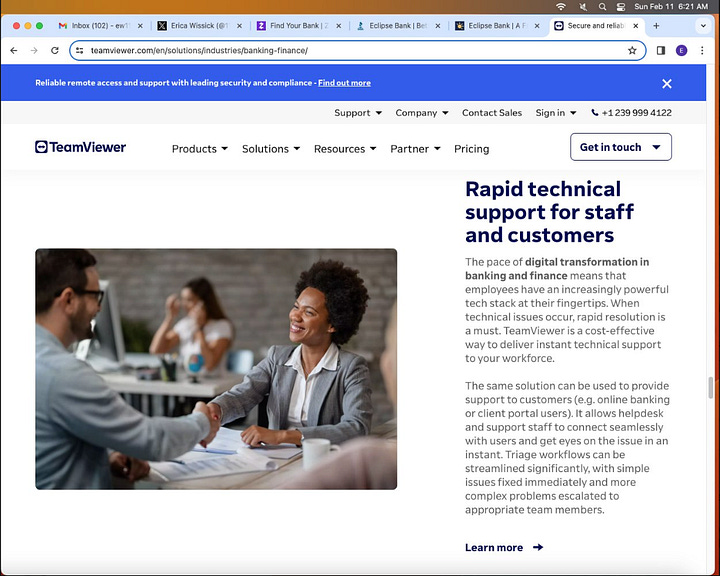Click the muted sound icon in menu bar
This screenshot has height=576, width=720.
[583, 6]
